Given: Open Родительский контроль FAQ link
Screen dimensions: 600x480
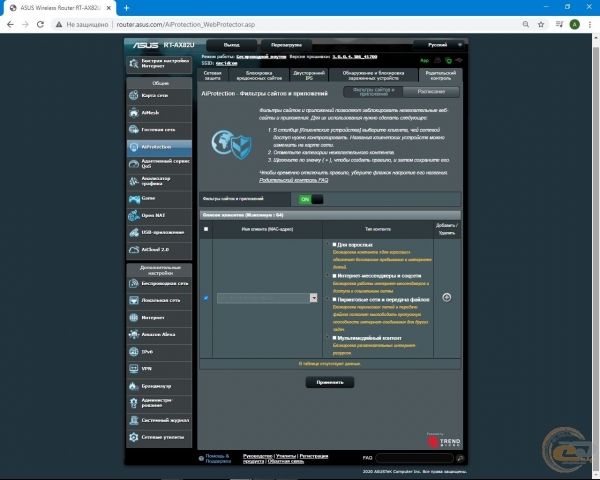Looking at the screenshot, I should 293,180.
